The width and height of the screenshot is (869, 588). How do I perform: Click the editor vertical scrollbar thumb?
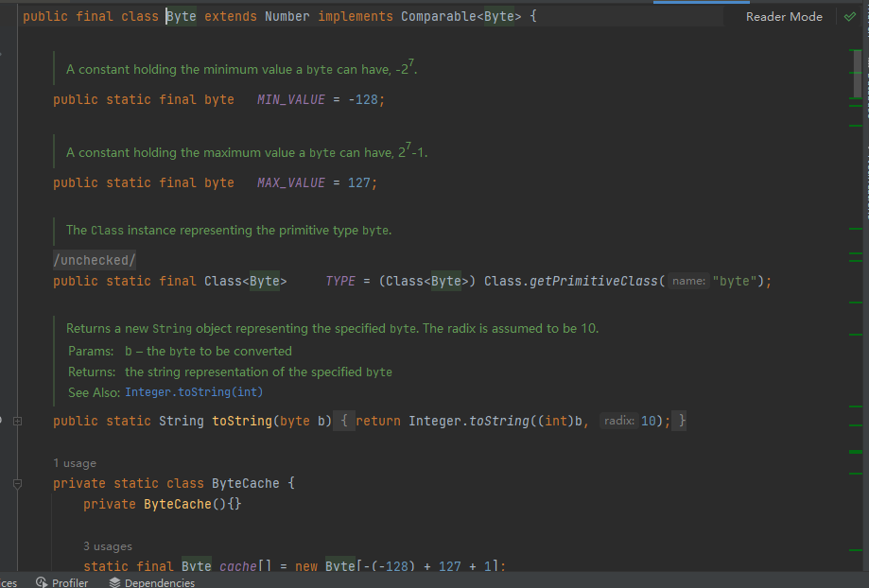[858, 73]
